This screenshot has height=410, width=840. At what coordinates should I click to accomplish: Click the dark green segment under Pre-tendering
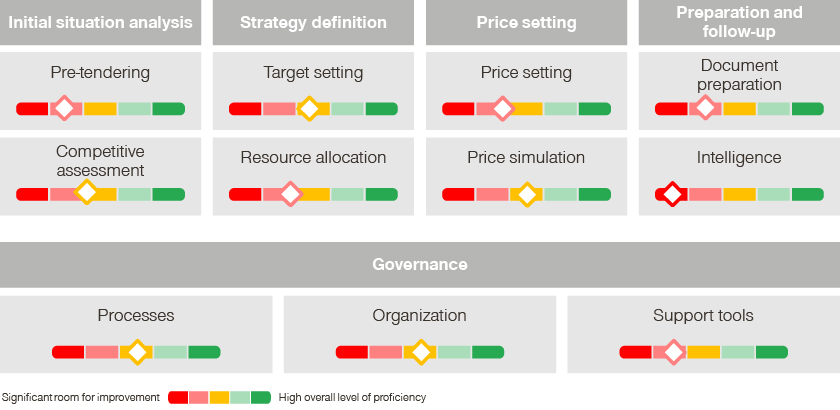[169, 109]
